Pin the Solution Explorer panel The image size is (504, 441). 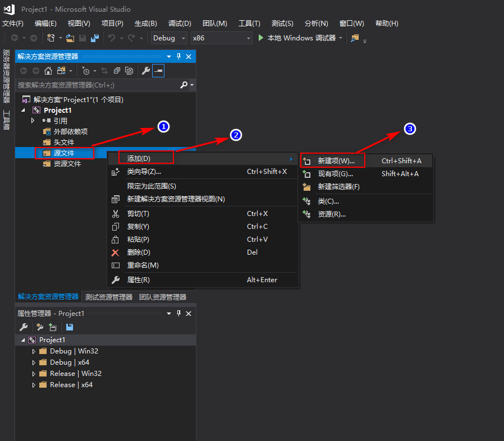click(x=178, y=56)
